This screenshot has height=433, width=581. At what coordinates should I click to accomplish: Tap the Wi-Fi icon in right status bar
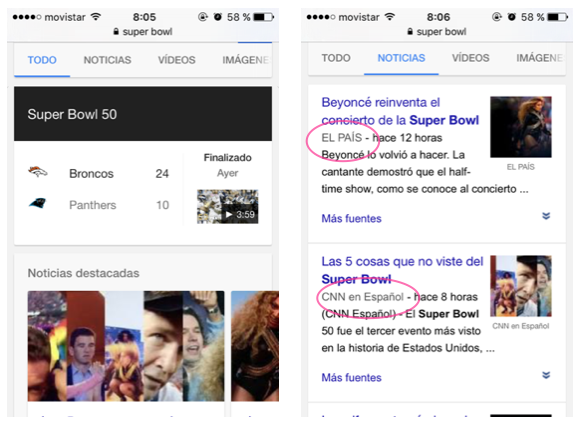tap(390, 17)
